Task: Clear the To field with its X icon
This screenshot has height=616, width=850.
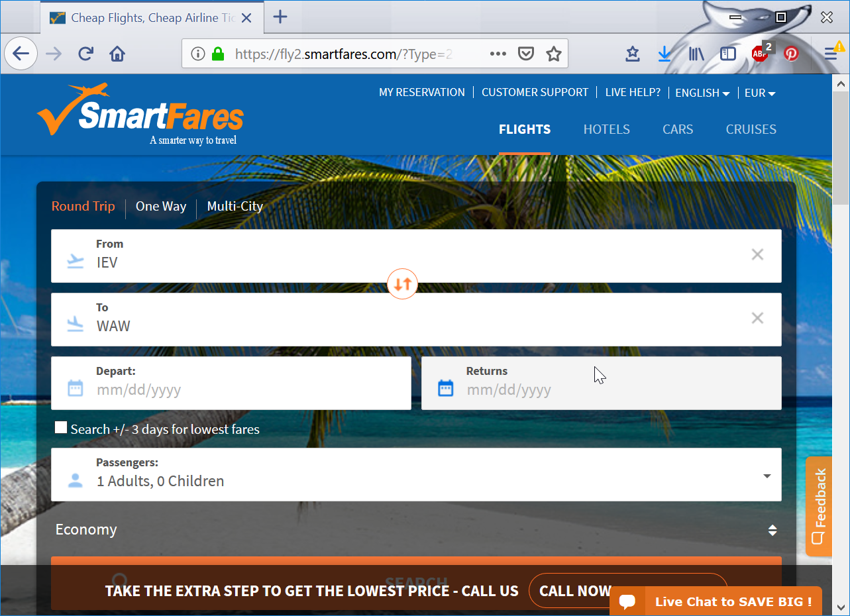Action: [x=757, y=318]
